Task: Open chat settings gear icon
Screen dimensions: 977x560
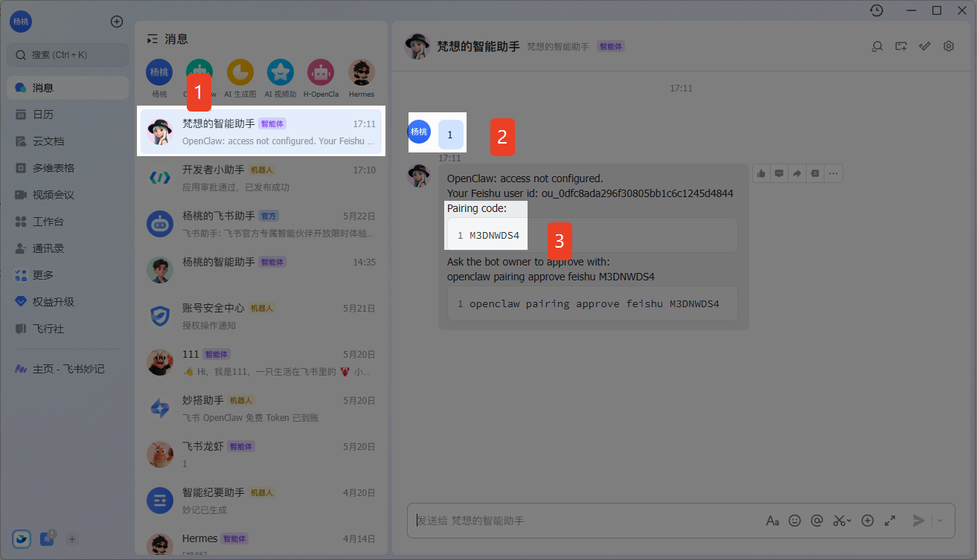Action: point(949,46)
